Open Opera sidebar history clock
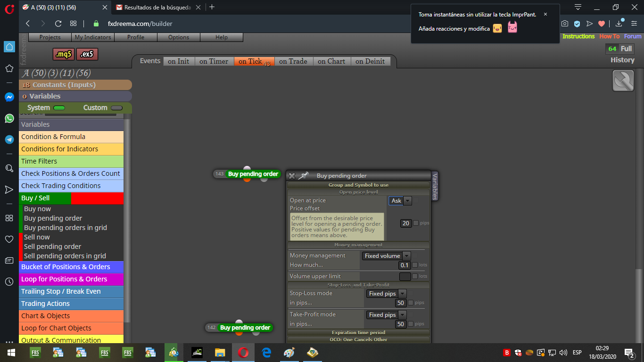The height and width of the screenshot is (362, 644). pos(9,282)
